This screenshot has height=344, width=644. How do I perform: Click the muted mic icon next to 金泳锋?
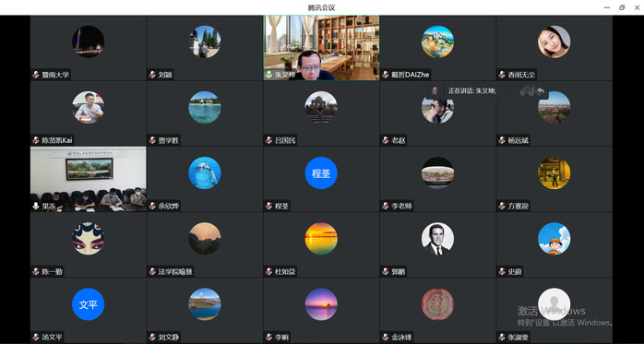[x=386, y=338]
